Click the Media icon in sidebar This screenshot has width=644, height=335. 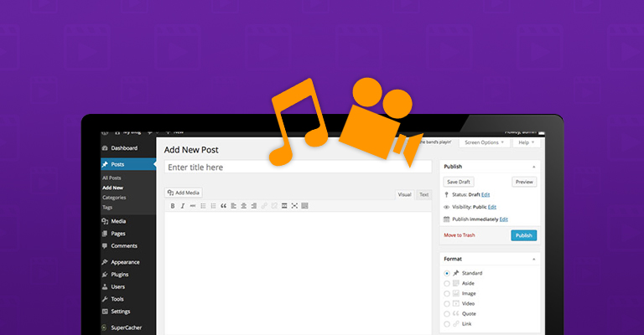(x=105, y=221)
